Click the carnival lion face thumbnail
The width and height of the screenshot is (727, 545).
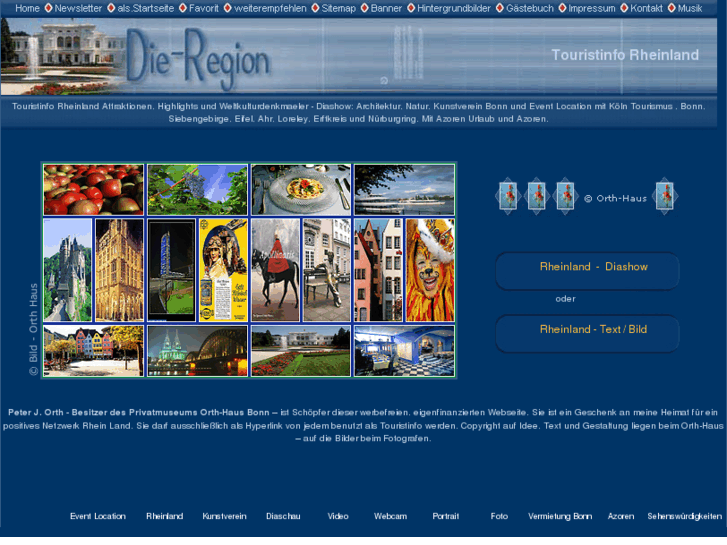tap(430, 270)
